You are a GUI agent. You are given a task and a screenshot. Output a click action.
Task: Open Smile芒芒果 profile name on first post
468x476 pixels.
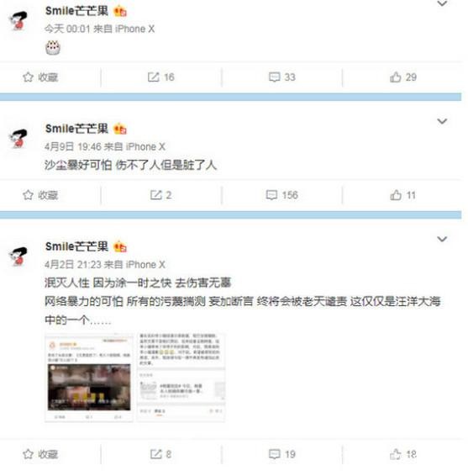point(76,11)
